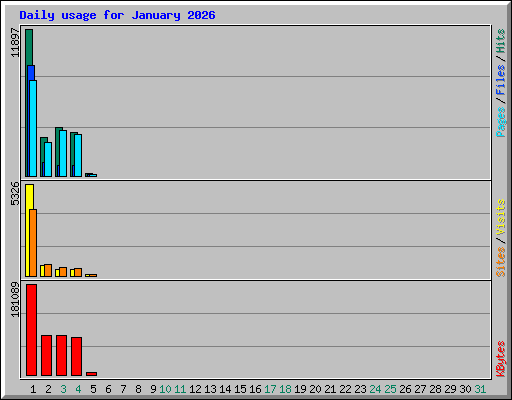
Task: Select the orange sites bar for day 4
Action: click(78, 272)
